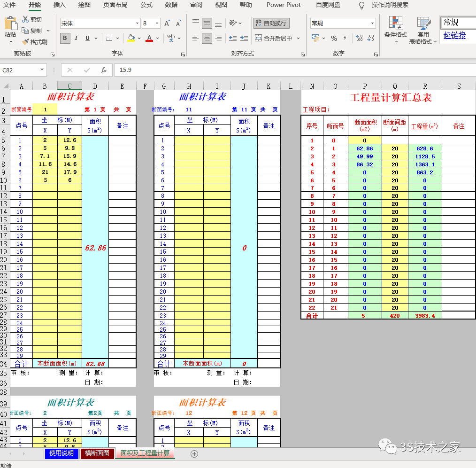Select cell with value 62.86 in summary
This screenshot has width=476, height=468.
pos(365,148)
